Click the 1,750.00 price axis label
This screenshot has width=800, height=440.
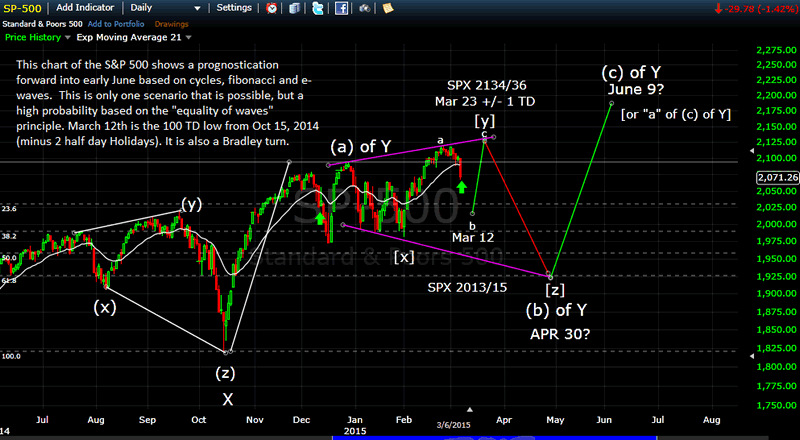[x=777, y=405]
